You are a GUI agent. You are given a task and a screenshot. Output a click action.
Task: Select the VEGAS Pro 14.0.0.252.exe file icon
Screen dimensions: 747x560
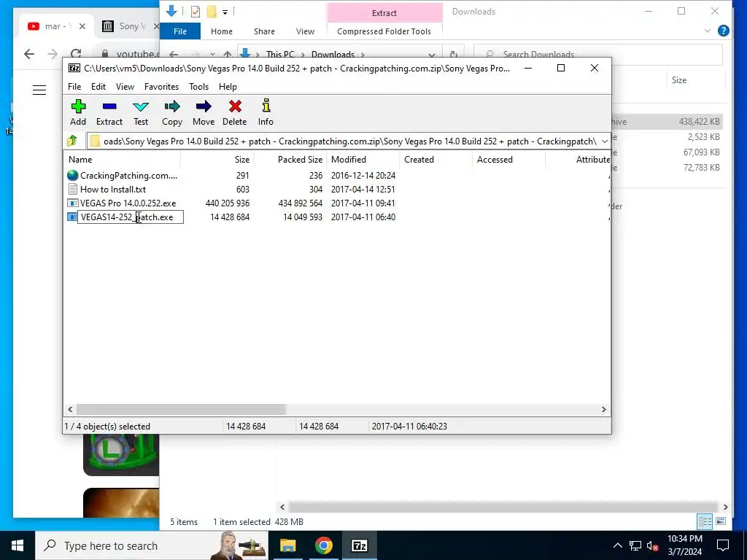click(72, 203)
